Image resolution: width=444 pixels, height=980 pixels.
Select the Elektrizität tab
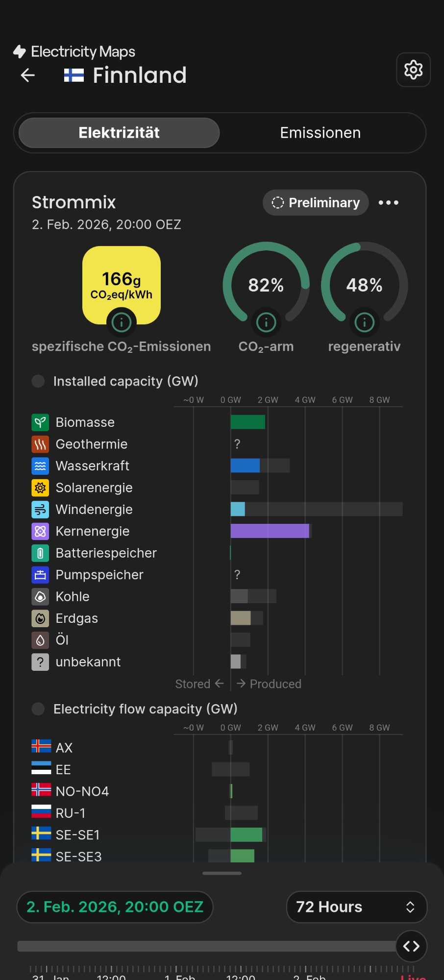[119, 133]
